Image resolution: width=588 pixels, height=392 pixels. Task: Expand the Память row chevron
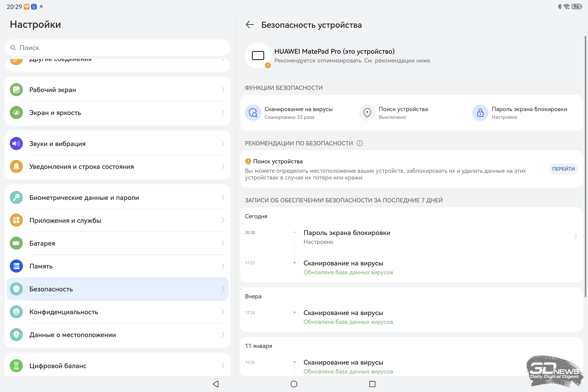click(223, 266)
